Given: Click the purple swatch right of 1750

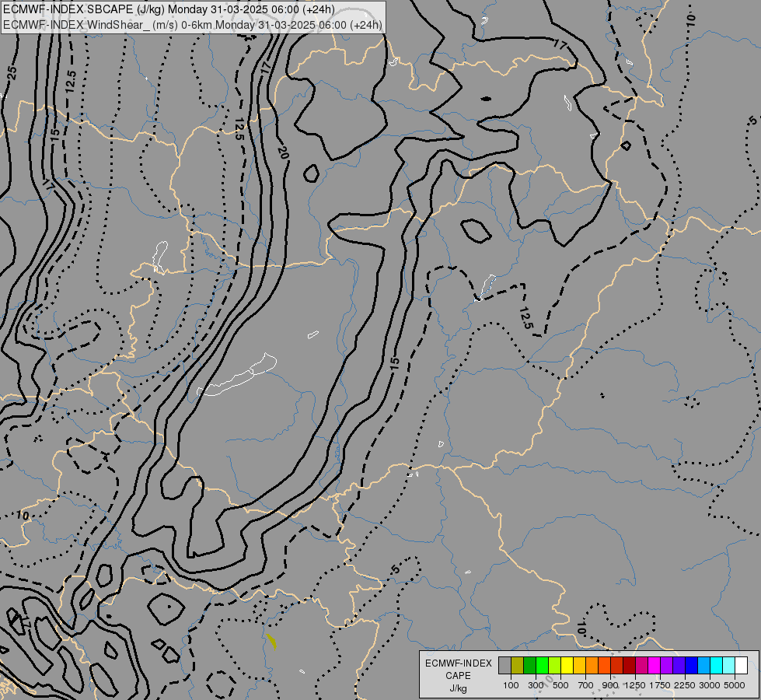Looking at the screenshot, I should coord(666,665).
